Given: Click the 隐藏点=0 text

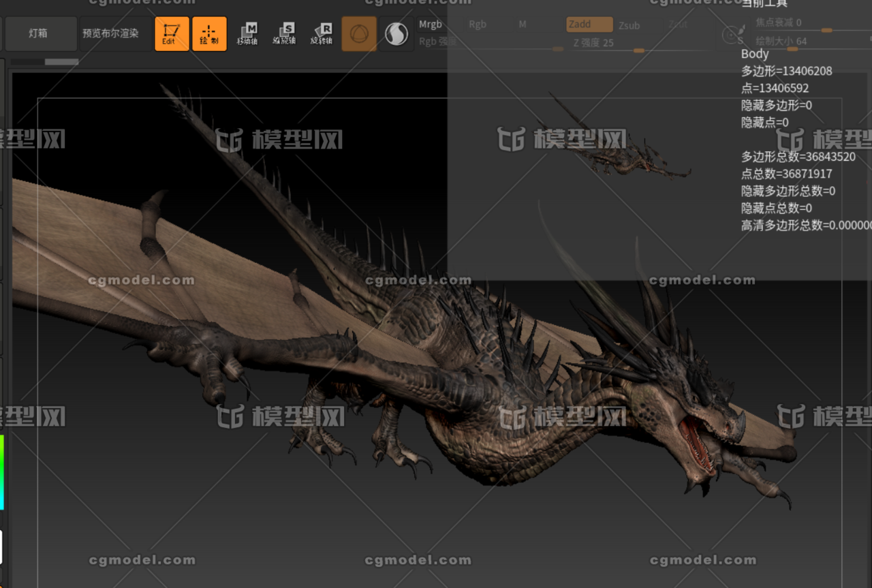Looking at the screenshot, I should [x=765, y=123].
